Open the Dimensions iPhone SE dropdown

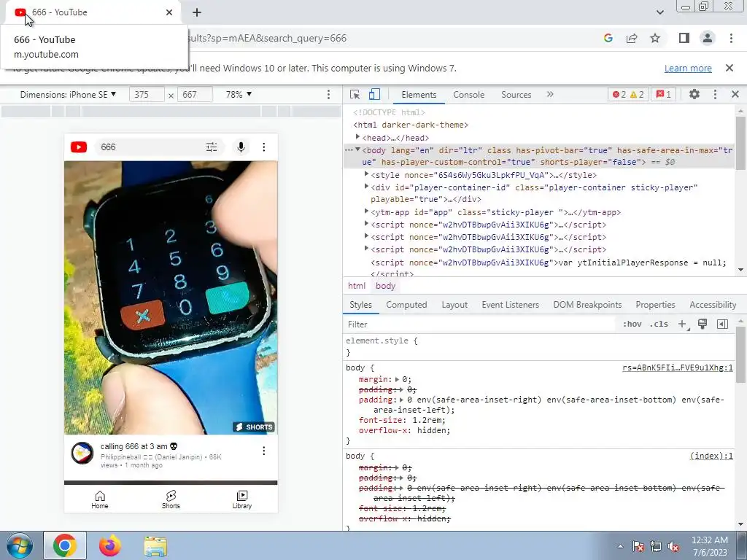(68, 94)
